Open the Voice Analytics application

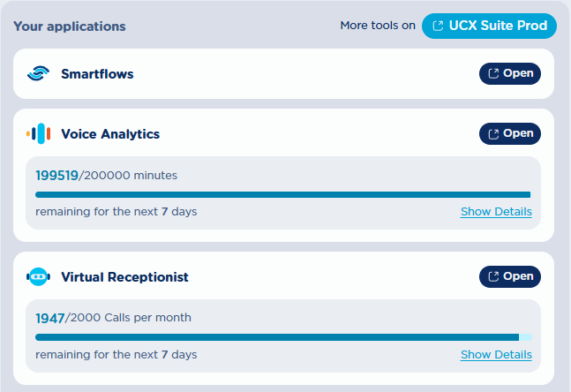pos(510,133)
